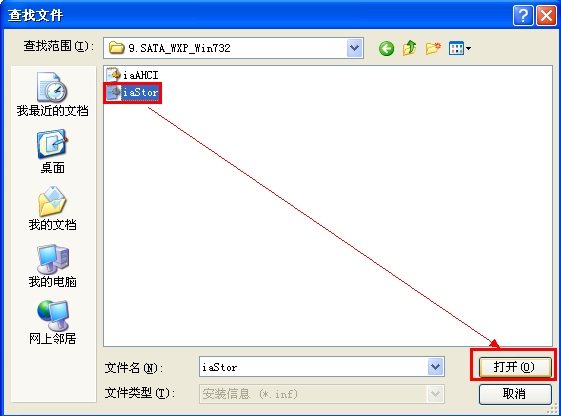Click the file name input field
This screenshot has width=561, height=416.
tap(313, 367)
